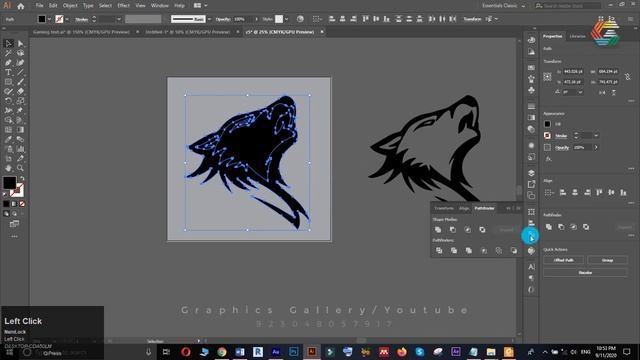
Task: Open the rotate angle dropdown in Properties
Action: coord(580,92)
